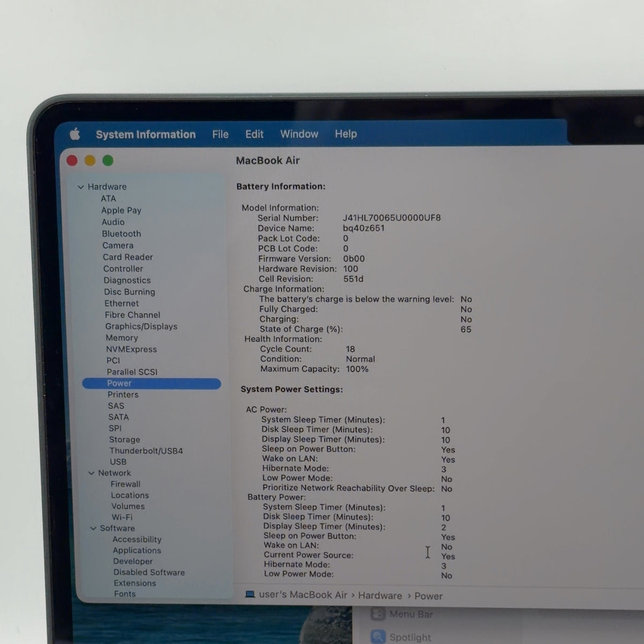Open the Window menu
644x644 pixels.
[299, 134]
